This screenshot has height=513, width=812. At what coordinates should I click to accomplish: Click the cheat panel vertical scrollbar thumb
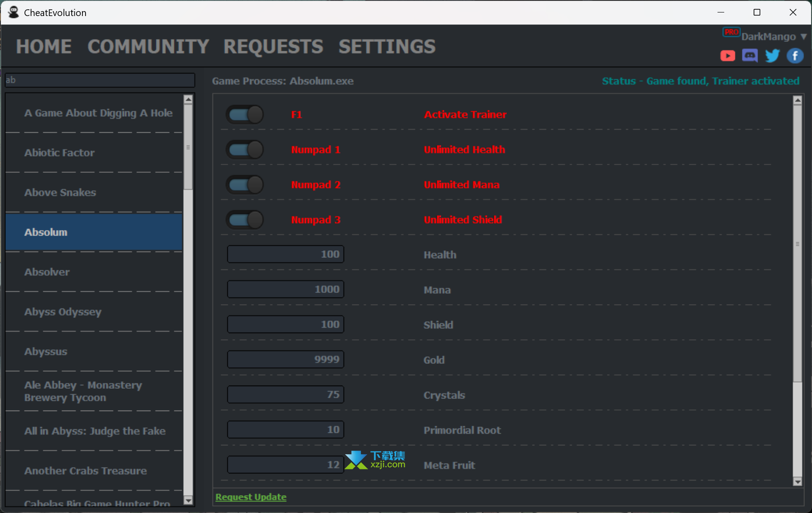click(797, 243)
